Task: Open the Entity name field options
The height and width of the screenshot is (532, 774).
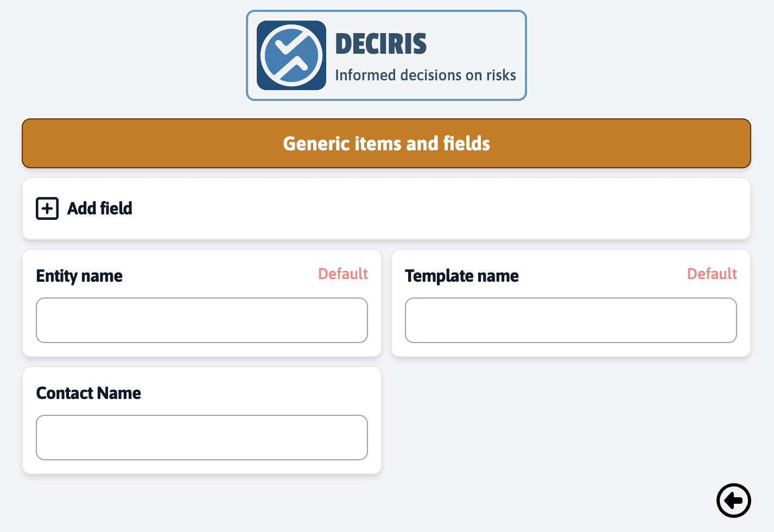Action: pyautogui.click(x=79, y=276)
